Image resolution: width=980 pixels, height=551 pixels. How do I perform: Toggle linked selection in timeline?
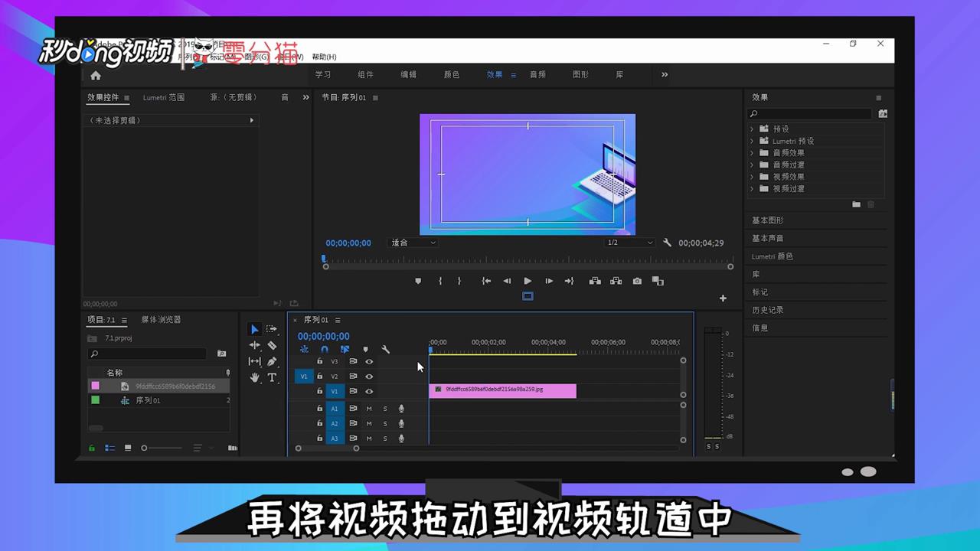[x=345, y=349]
